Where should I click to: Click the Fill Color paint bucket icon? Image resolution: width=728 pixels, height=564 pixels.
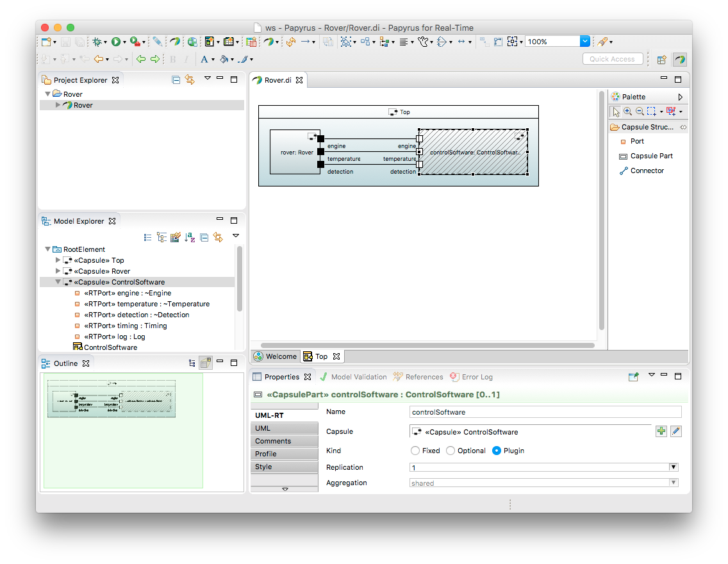click(224, 59)
